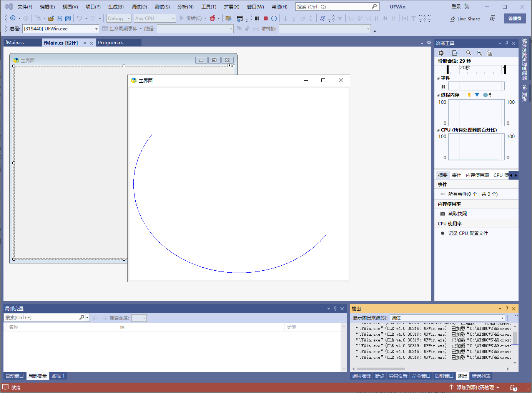Image resolution: width=532 pixels, height=393 pixels.
Task: Click the Visual Studio search (Ctrl+Q) box
Action: [x=337, y=7]
